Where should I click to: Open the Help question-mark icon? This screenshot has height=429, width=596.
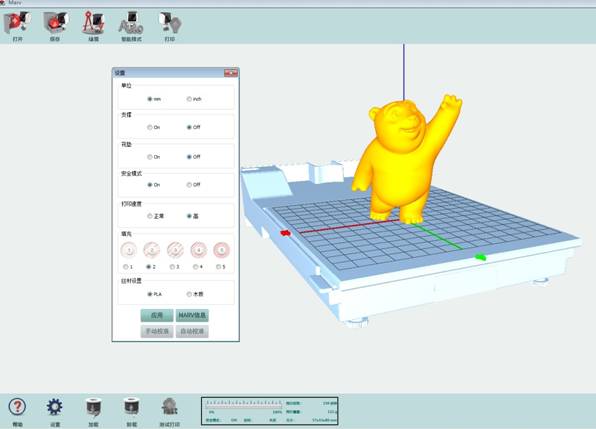point(17,407)
